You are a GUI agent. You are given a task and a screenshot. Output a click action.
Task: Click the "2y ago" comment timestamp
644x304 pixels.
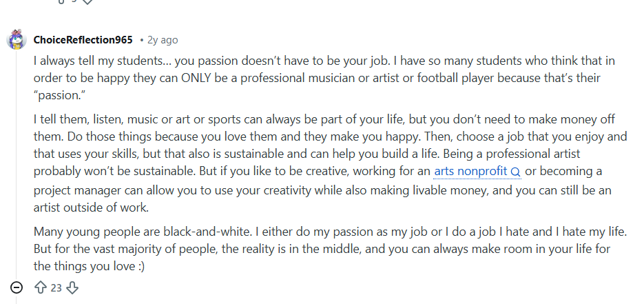click(163, 40)
